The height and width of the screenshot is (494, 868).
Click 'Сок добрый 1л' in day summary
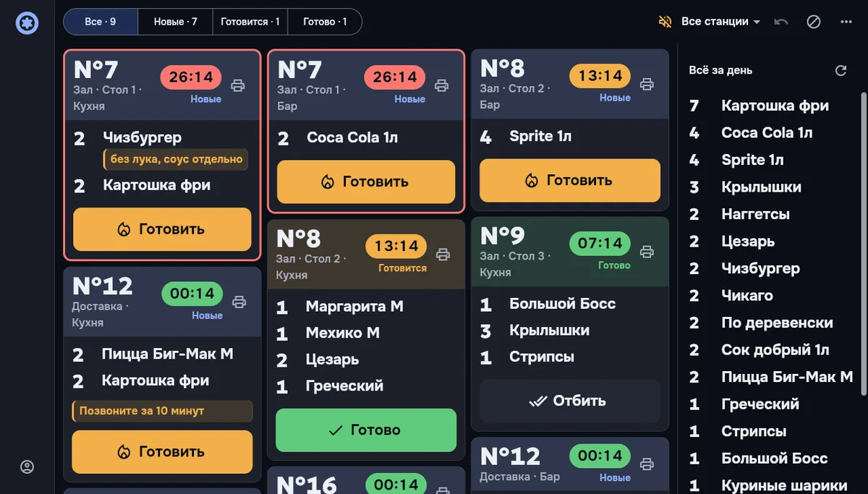(775, 350)
